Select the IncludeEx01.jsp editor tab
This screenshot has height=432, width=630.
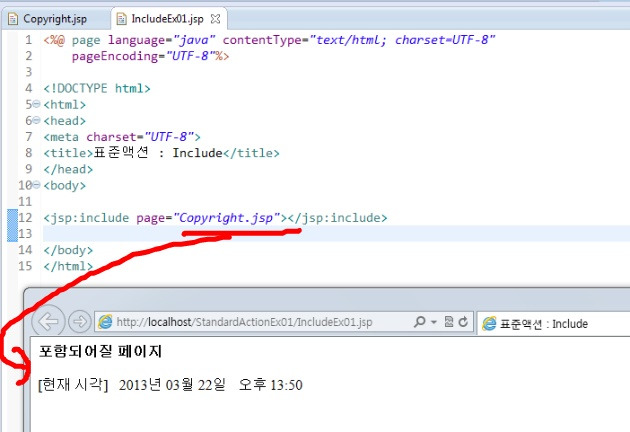click(x=167, y=19)
